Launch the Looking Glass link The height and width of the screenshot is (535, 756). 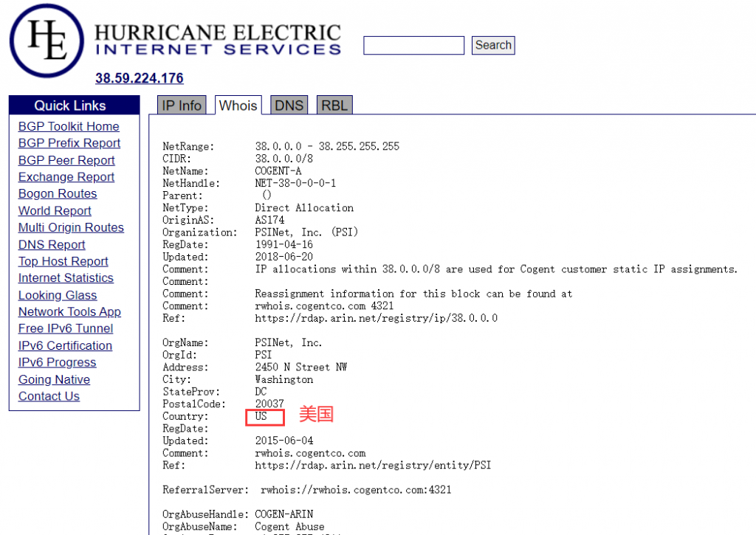pyautogui.click(x=58, y=295)
